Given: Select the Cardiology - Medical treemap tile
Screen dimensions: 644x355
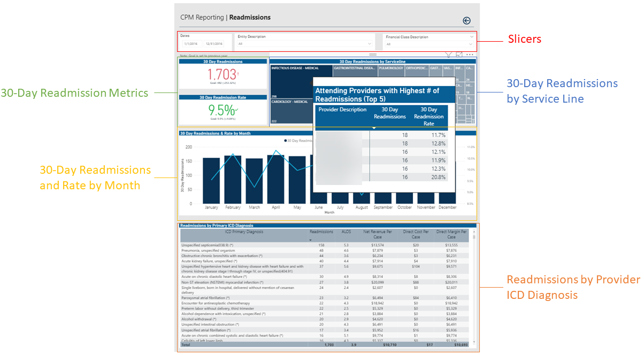Looking at the screenshot, I should [x=291, y=111].
